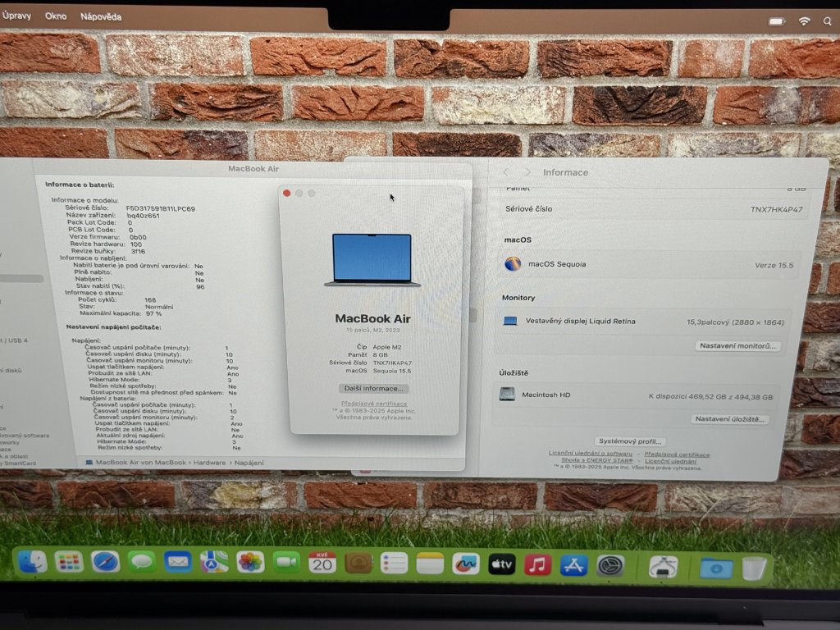Click 'Maximální kapacita' 97 % value

pos(153,313)
